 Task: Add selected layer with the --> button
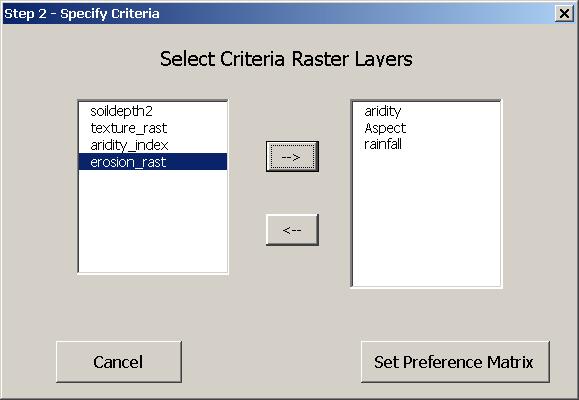(292, 156)
